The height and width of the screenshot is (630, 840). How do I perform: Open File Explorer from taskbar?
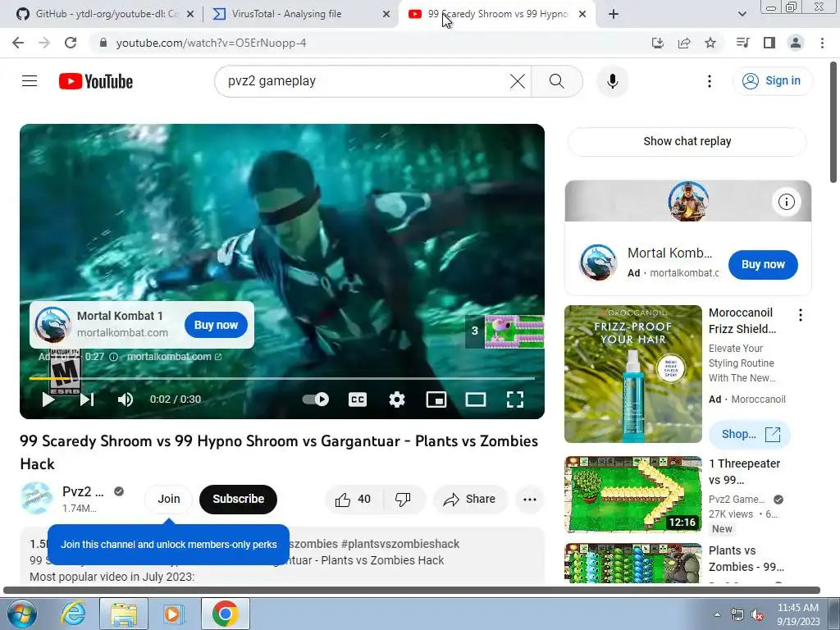coord(124,614)
